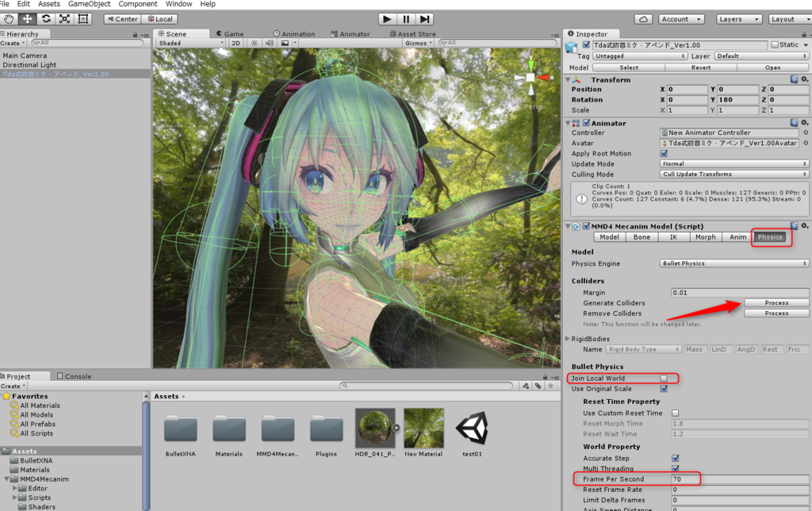
Task: Open Update Mode dropdown
Action: (x=733, y=163)
